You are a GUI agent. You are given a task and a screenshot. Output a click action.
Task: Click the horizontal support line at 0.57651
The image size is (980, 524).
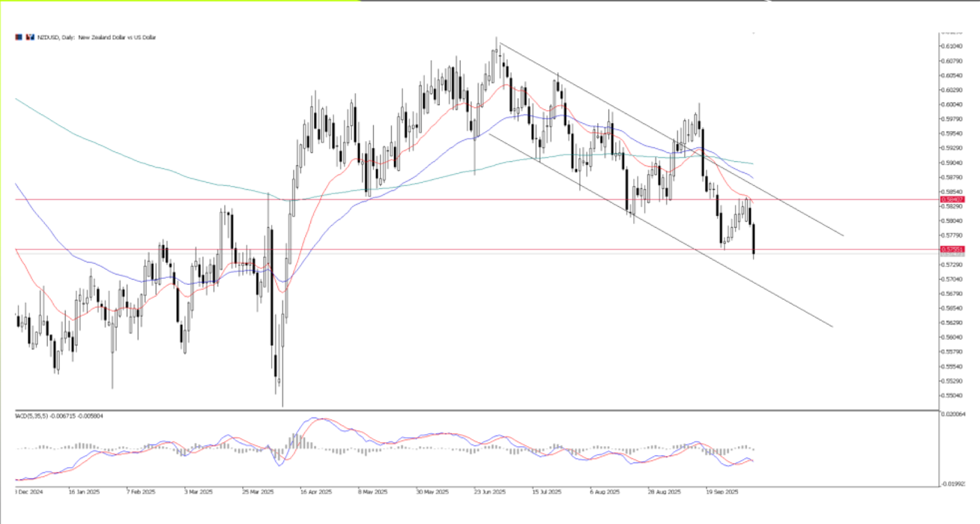[450, 249]
